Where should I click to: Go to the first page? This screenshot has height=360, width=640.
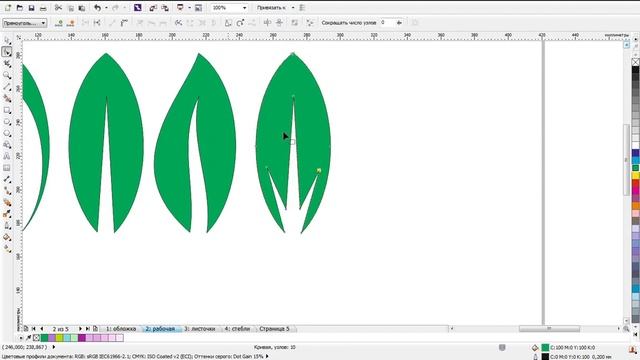point(34,329)
